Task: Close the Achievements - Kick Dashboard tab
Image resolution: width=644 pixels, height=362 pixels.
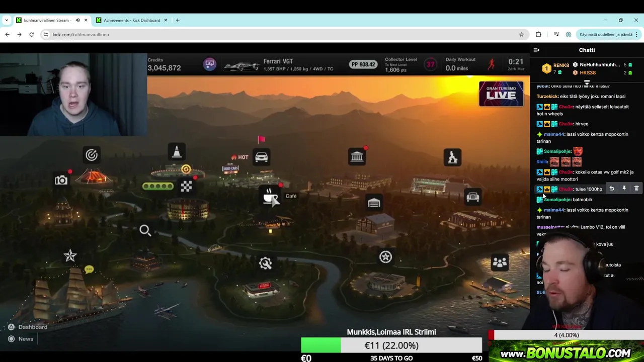Action: point(166,20)
